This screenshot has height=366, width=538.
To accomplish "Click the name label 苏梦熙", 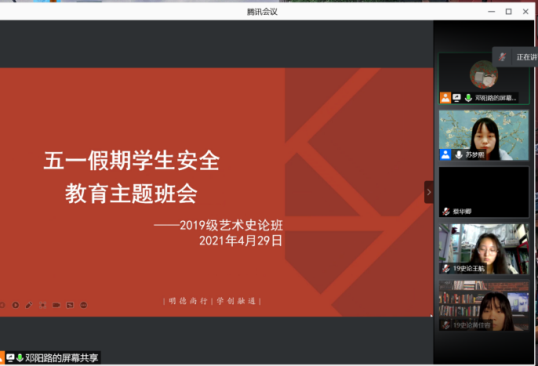I will pyautogui.click(x=475, y=155).
